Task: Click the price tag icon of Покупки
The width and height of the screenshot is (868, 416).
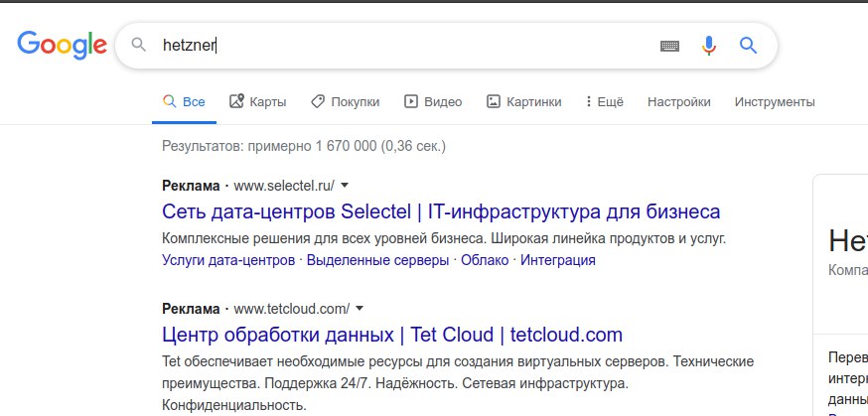Action: click(317, 101)
